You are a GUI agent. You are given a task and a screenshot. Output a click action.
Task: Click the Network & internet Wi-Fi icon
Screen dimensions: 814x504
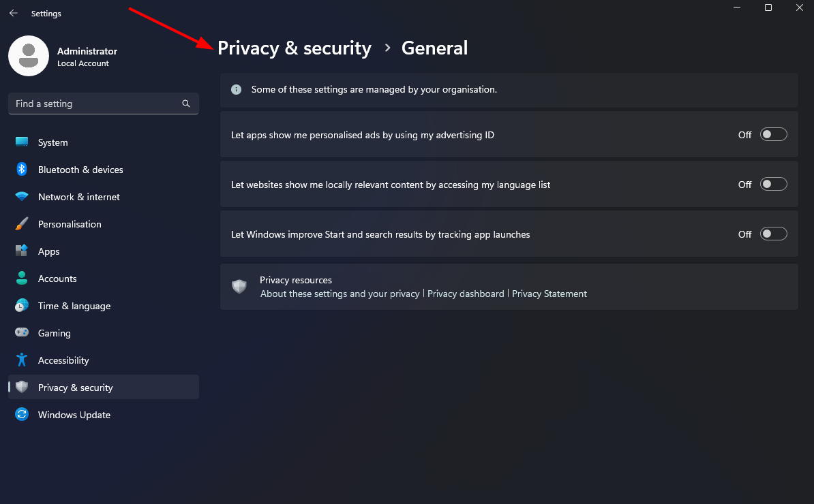click(x=22, y=197)
